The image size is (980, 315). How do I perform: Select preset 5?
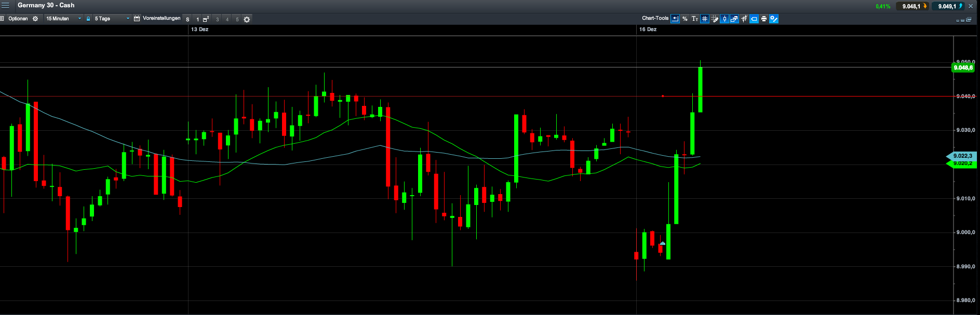pyautogui.click(x=237, y=19)
